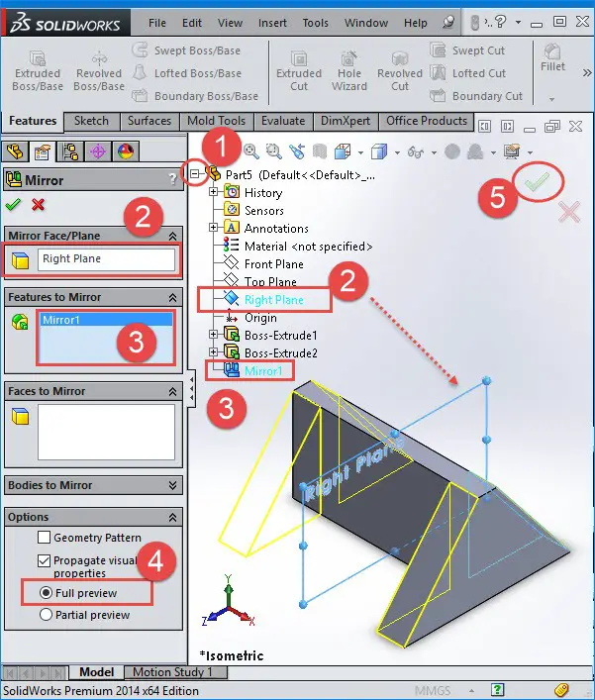Open the File menu
Viewport: 595px width, 700px height.
coord(157,23)
